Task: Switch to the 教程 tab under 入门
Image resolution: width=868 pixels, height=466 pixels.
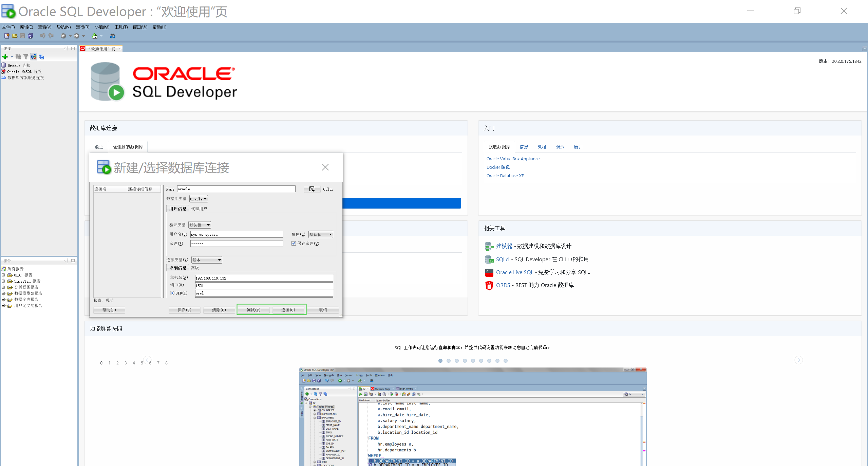Action: pyautogui.click(x=542, y=147)
